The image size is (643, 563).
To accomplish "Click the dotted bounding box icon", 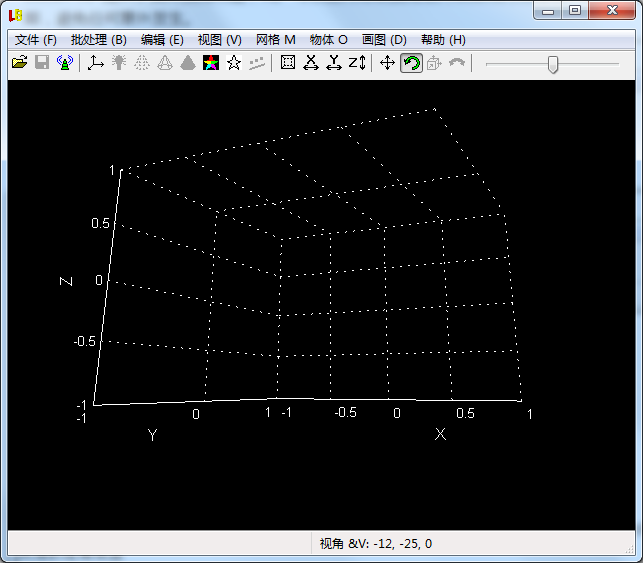I will (x=288, y=63).
